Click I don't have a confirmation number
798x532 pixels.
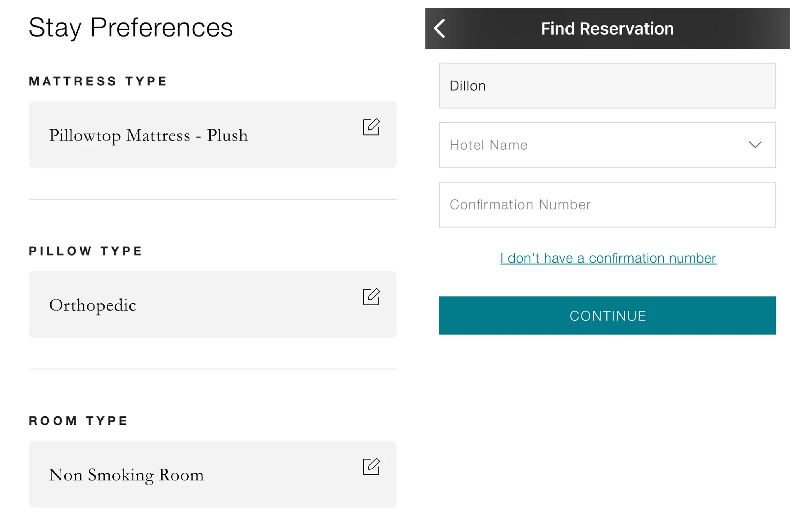pyautogui.click(x=608, y=258)
